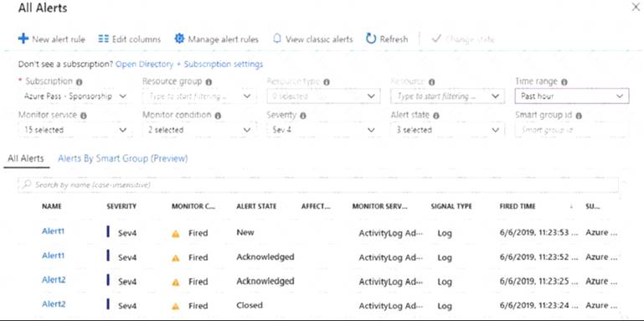The height and width of the screenshot is (321, 644).
Task: Click the Manage alert rules gear icon
Action: pos(179,39)
